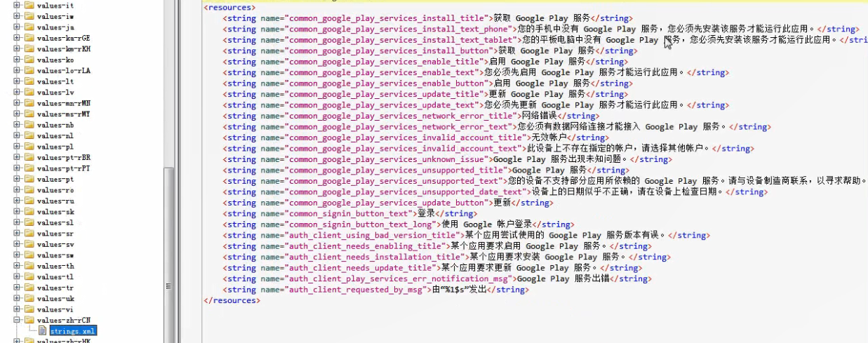Click the common_google_play_services_install_text_phone line
Screen dimensions: 868x343
[x=540, y=29]
